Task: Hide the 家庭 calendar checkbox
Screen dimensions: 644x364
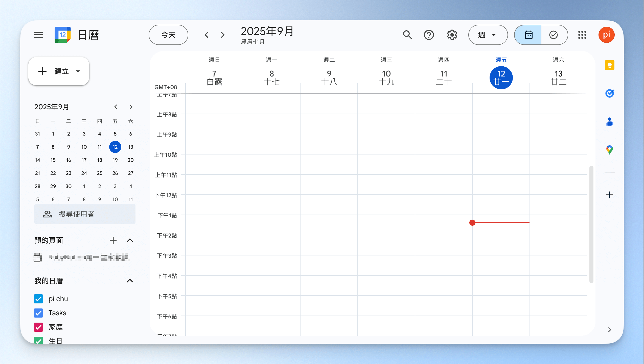Action: 38,327
